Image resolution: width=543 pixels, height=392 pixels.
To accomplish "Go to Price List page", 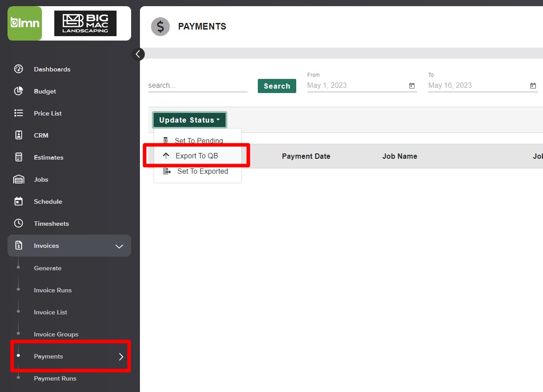I will (48, 113).
